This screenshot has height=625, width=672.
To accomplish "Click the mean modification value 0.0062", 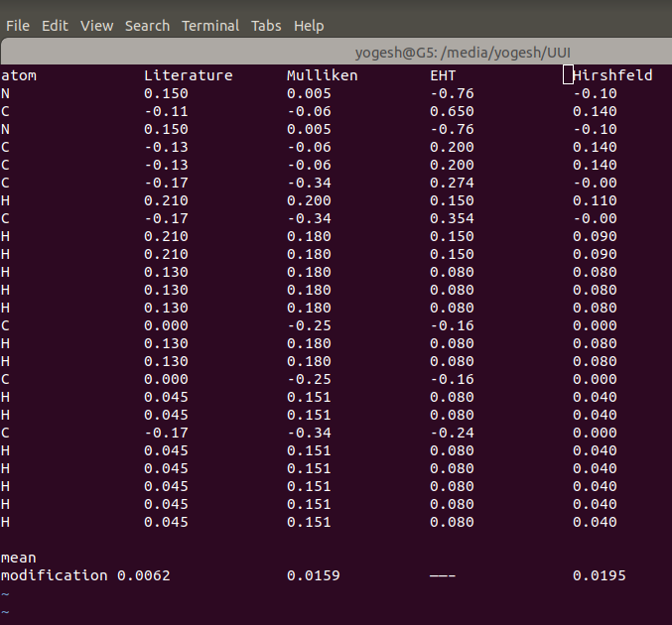I will click(143, 575).
